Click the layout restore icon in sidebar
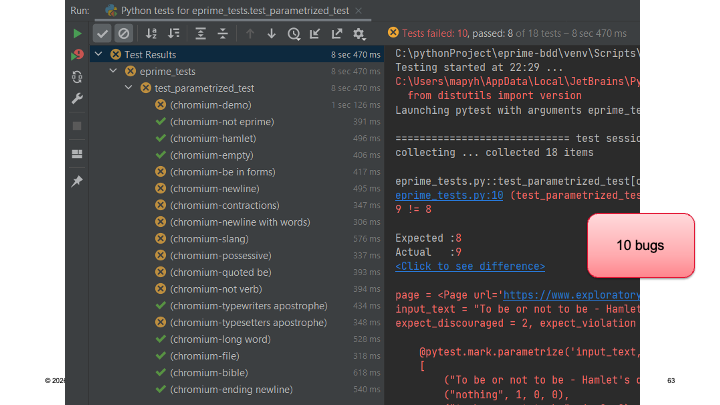 tap(77, 154)
